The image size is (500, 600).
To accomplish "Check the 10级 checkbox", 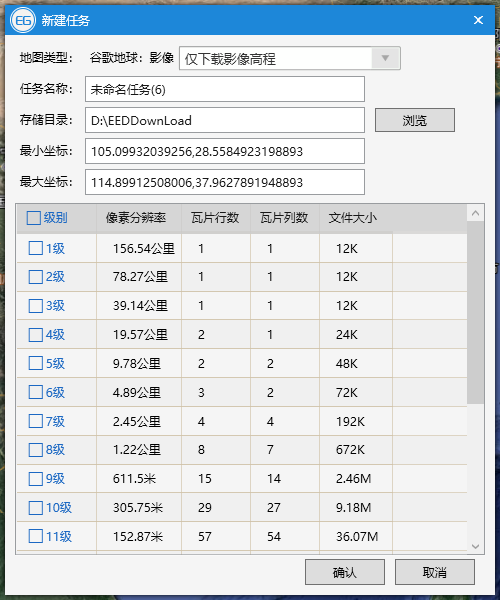I will pyautogui.click(x=36, y=508).
